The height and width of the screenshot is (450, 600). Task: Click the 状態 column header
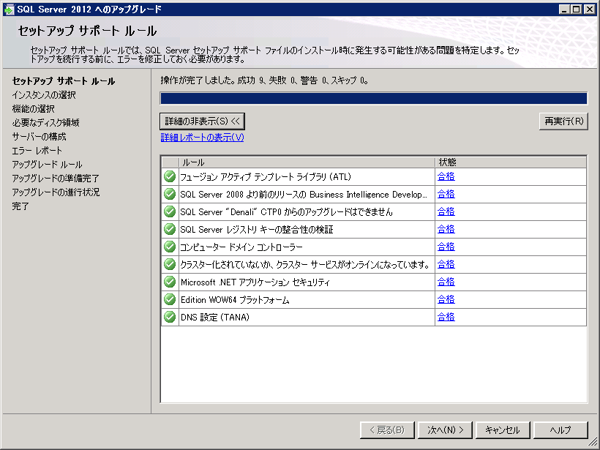pos(510,163)
